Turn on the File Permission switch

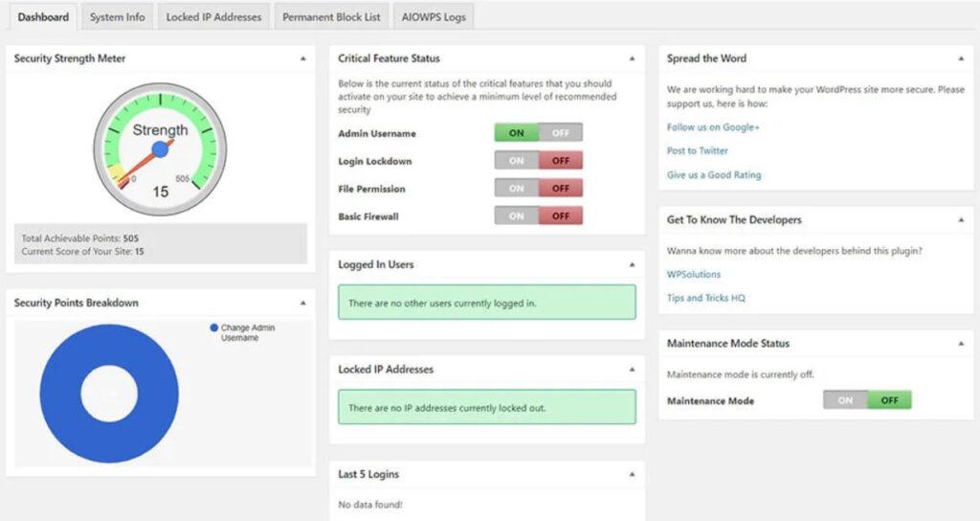517,189
